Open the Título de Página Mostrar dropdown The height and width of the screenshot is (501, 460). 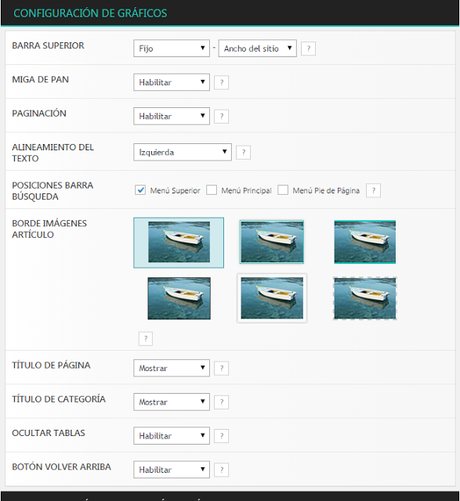[x=171, y=368]
